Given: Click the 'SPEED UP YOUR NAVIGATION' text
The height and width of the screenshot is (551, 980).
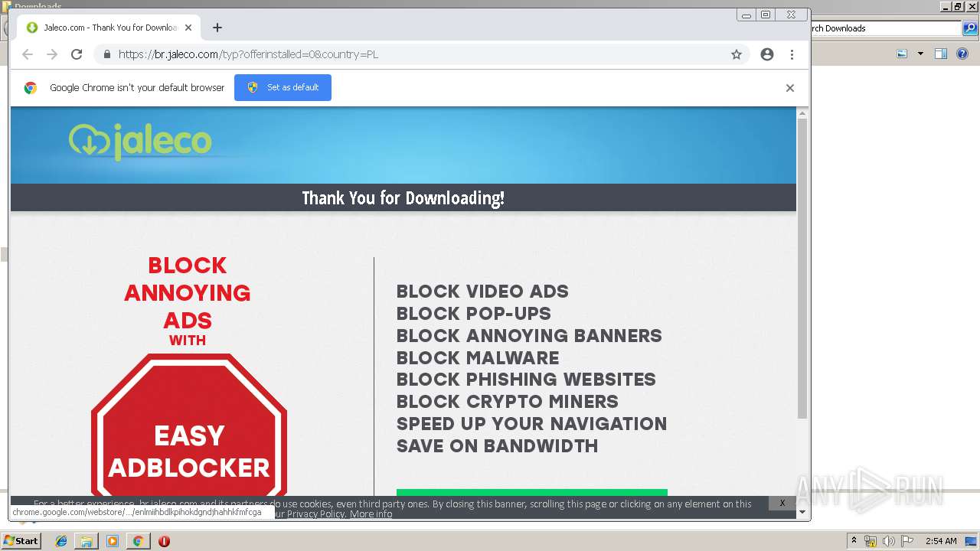Looking at the screenshot, I should click(532, 424).
